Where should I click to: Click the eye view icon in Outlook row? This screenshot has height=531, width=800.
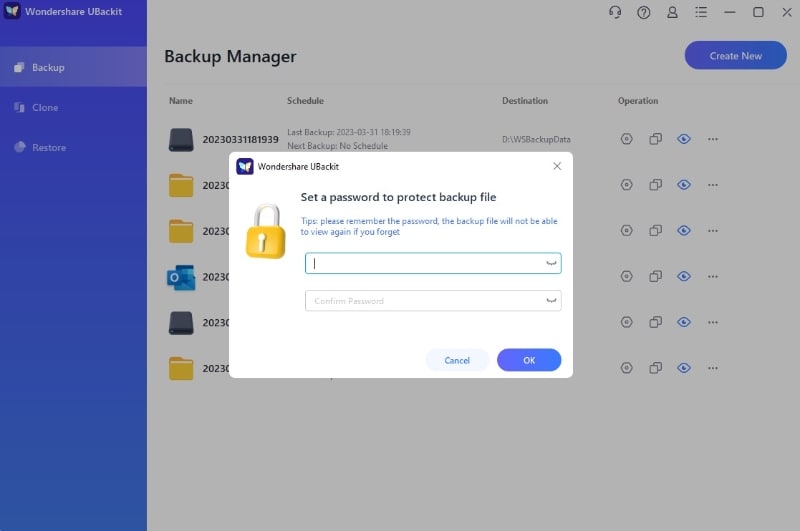[684, 276]
